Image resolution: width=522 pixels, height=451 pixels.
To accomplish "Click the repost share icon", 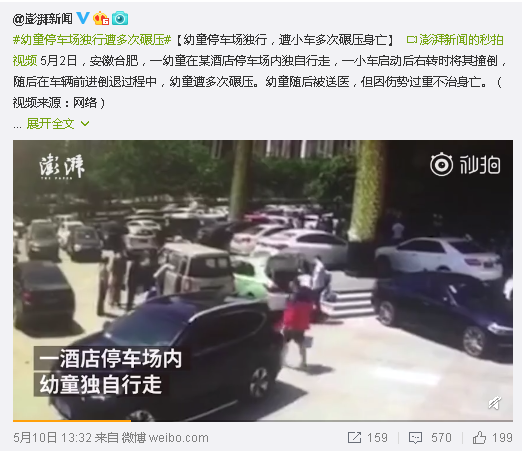I will (354, 437).
